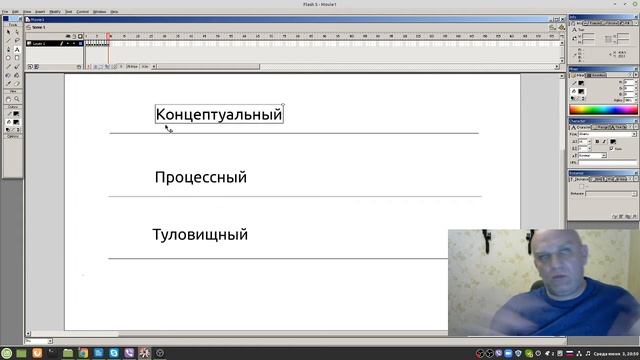Image resolution: width=640 pixels, height=360 pixels.
Task: Click the stroke color swatch in toolbox
Action: [16, 114]
